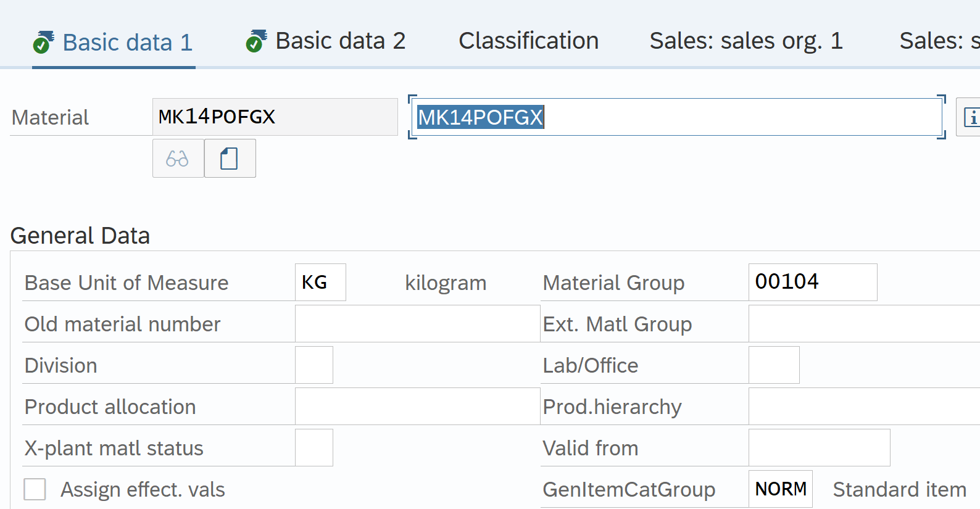Click the X-plant matl status field
The height and width of the screenshot is (509, 980).
click(x=314, y=448)
